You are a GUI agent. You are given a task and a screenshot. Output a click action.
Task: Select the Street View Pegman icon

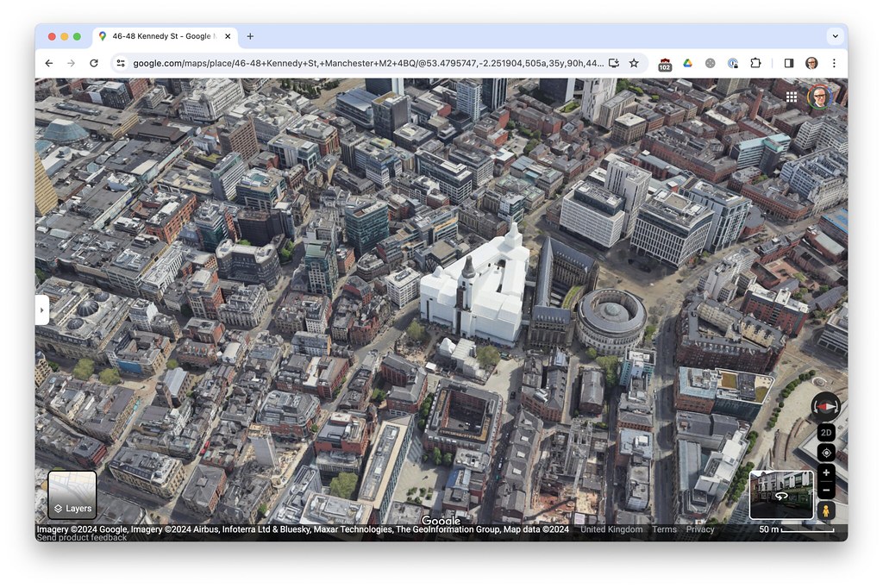826,510
